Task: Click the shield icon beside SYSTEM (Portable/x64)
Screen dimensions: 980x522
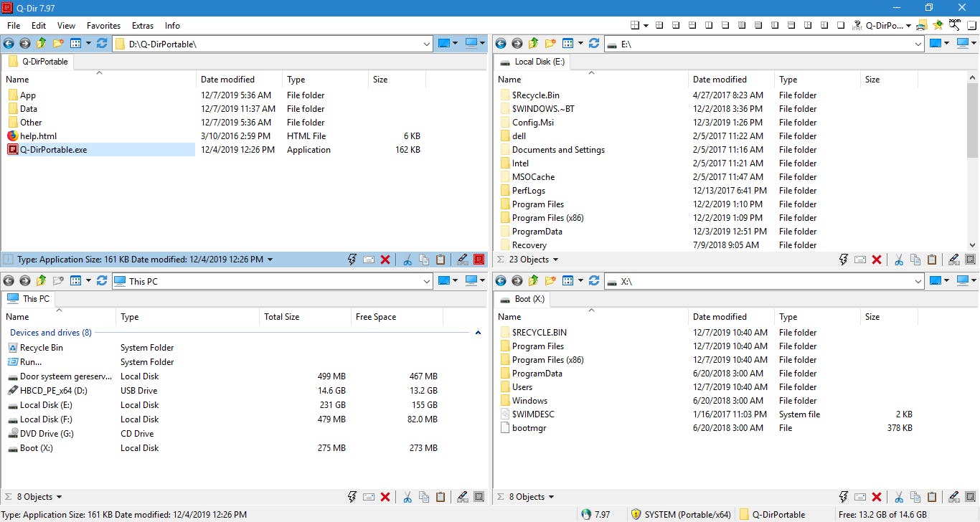Action: (x=636, y=514)
